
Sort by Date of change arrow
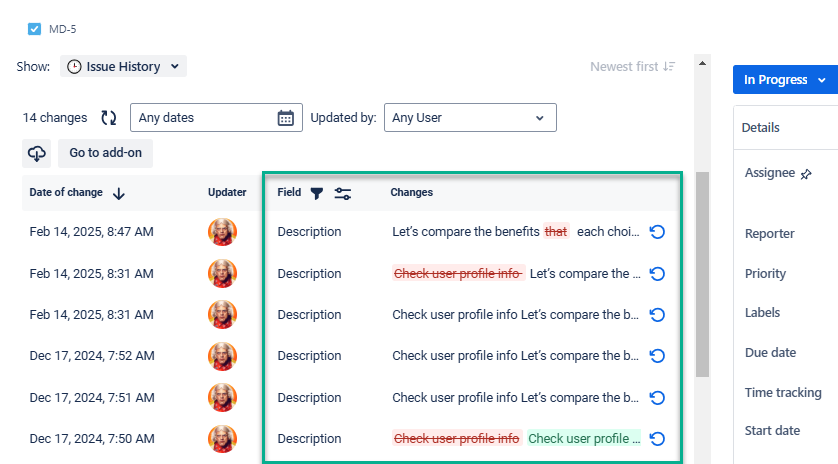(x=119, y=193)
